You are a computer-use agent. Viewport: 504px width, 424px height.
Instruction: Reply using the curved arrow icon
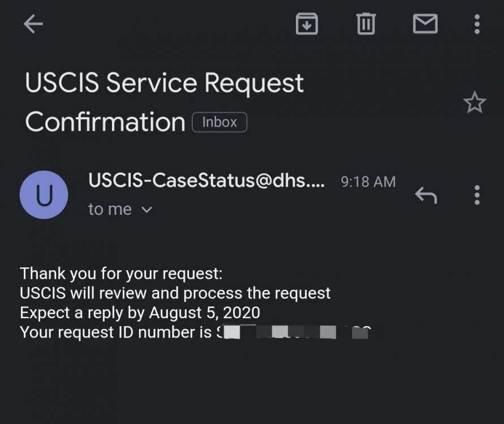click(426, 195)
